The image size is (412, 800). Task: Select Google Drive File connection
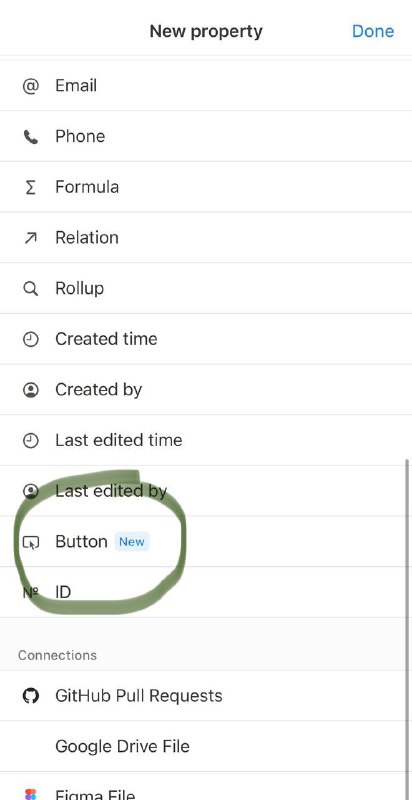click(206, 746)
